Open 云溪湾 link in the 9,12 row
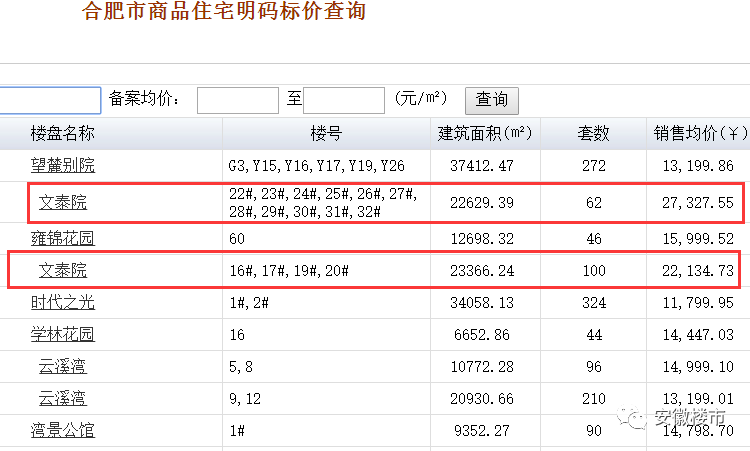The image size is (750, 451). [63, 398]
